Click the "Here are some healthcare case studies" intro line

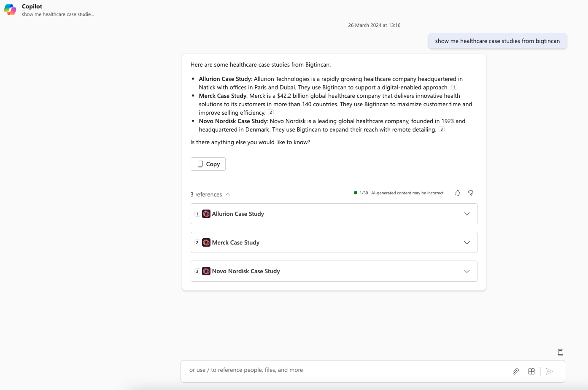[261, 65]
